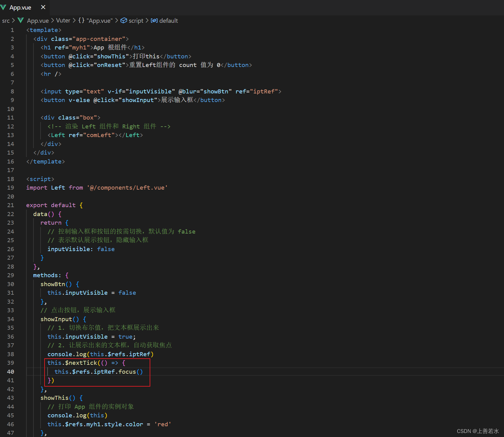The width and height of the screenshot is (504, 437).
Task: Click the comment on line 37
Action: click(110, 345)
